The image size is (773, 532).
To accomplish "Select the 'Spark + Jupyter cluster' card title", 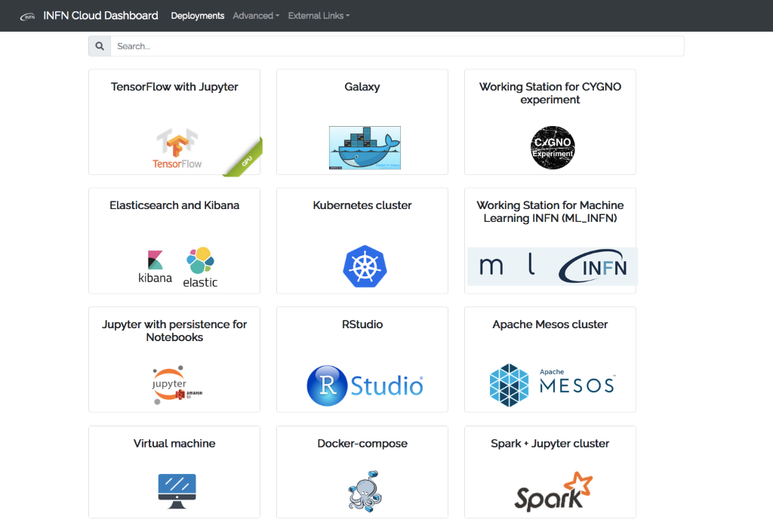I will [550, 444].
